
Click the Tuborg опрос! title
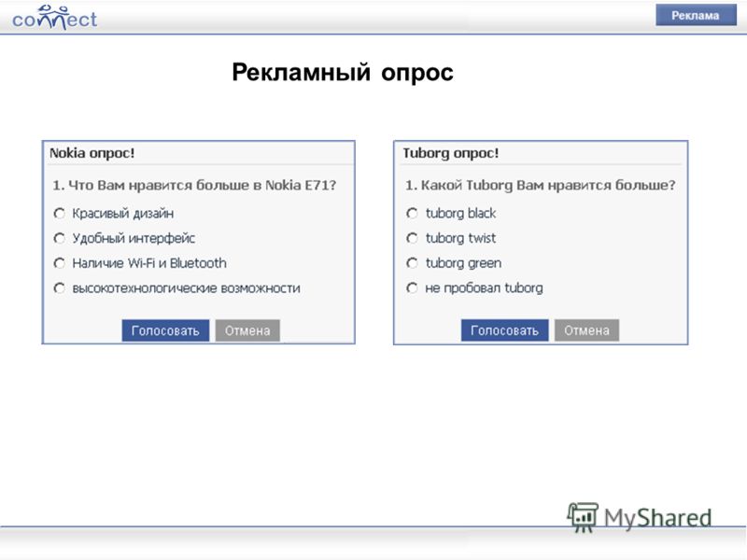451,153
